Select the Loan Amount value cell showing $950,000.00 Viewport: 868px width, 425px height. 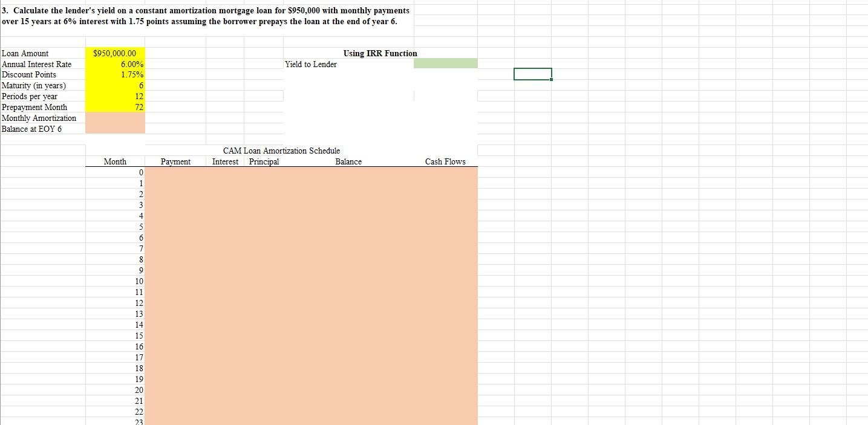point(116,53)
